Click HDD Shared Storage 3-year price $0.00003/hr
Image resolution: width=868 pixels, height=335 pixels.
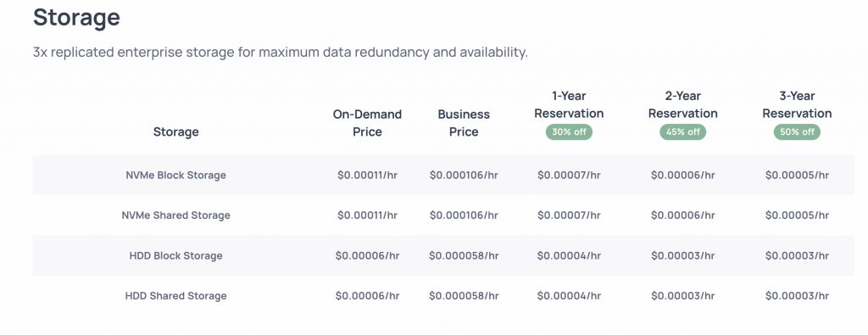797,295
